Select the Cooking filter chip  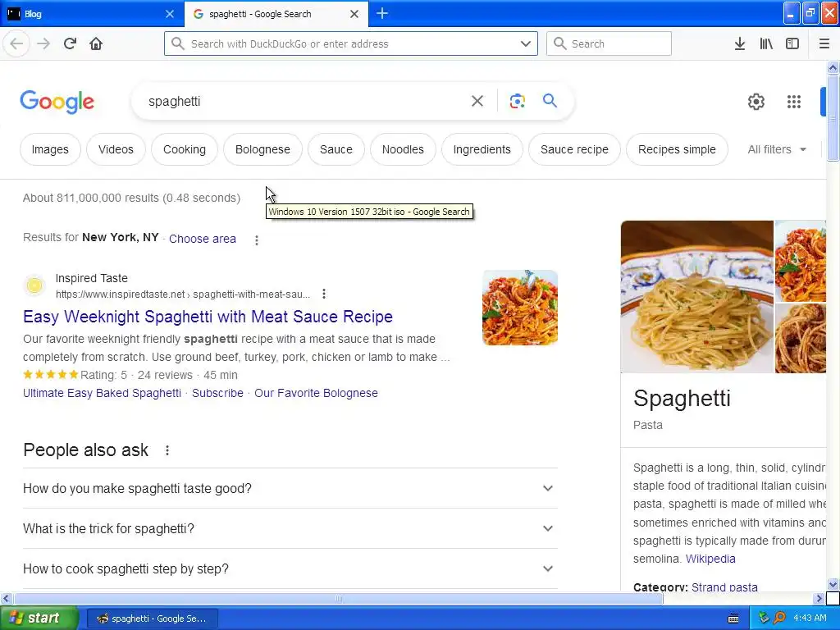(185, 149)
